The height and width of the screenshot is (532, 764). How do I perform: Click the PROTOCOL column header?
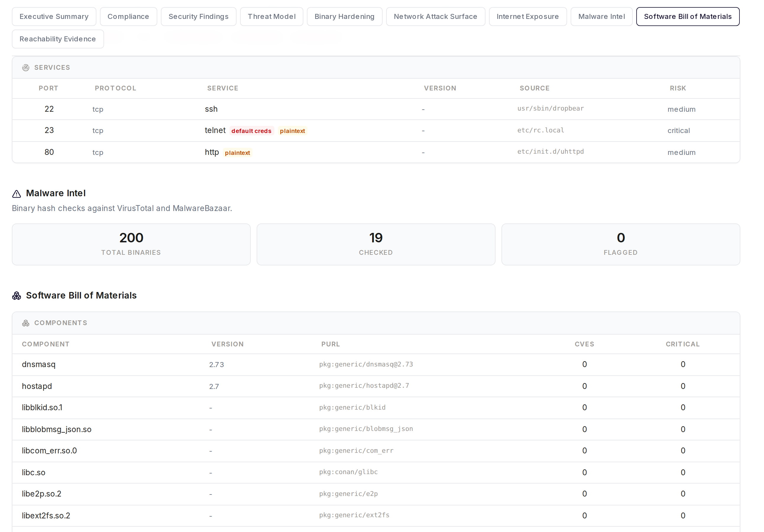tap(116, 88)
